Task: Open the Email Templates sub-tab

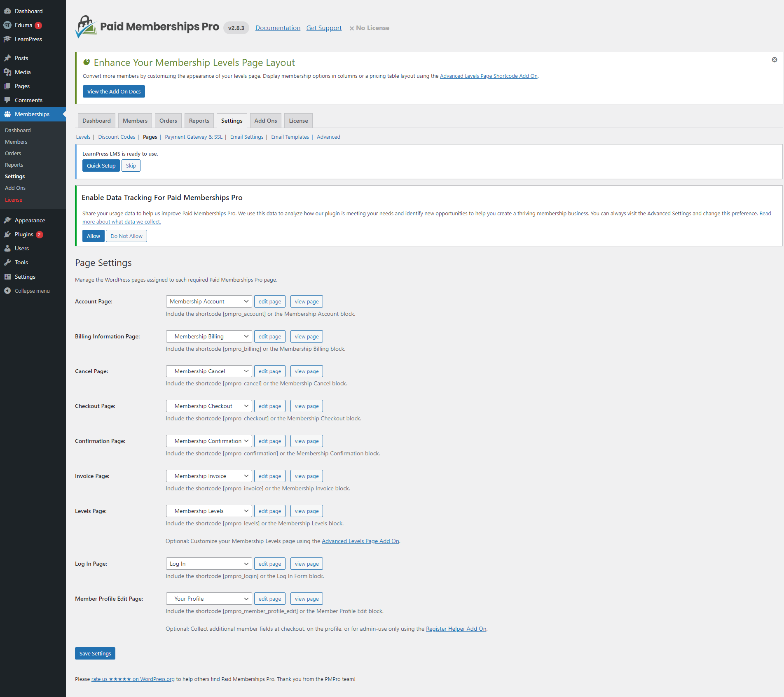Action: click(290, 137)
